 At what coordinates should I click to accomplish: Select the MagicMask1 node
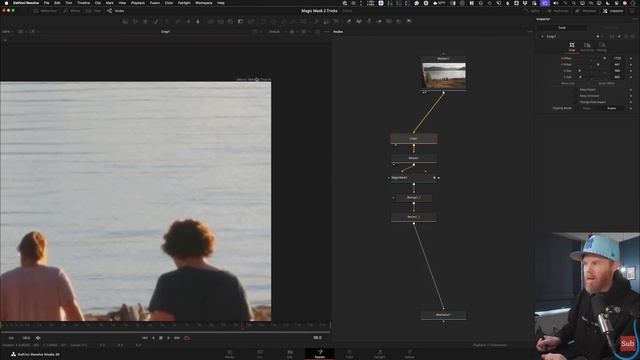coord(413,178)
